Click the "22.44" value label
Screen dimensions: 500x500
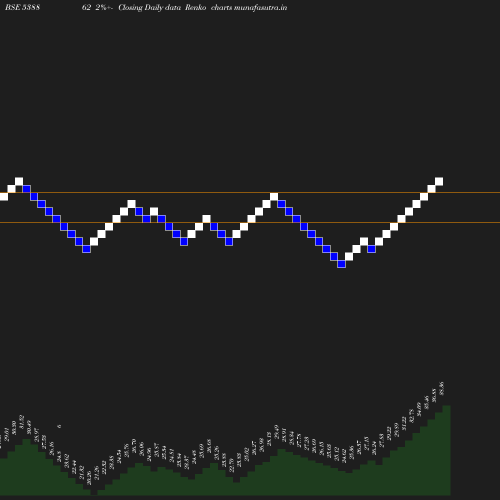[74, 467]
